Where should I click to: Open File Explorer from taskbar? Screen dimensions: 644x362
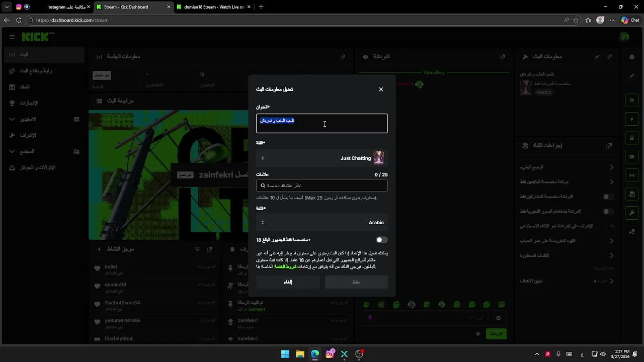point(300,354)
